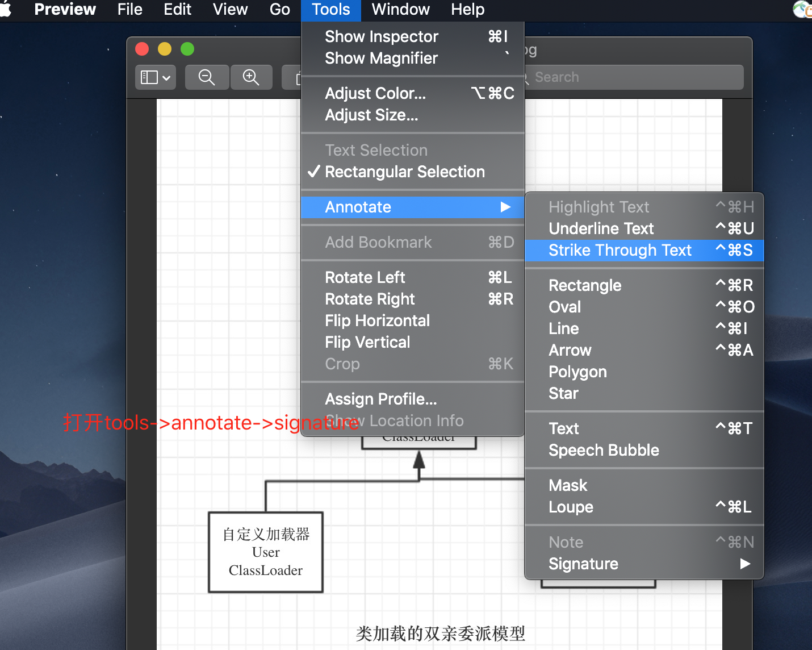Viewport: 812px width, 650px height.
Task: Choose Rotate Left
Action: coord(413,277)
